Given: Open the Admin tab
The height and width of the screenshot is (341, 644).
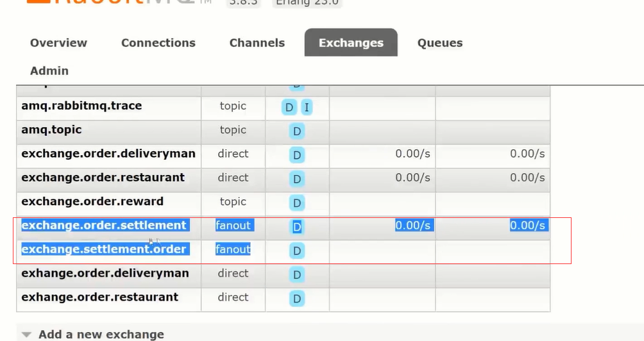Looking at the screenshot, I should [x=49, y=71].
